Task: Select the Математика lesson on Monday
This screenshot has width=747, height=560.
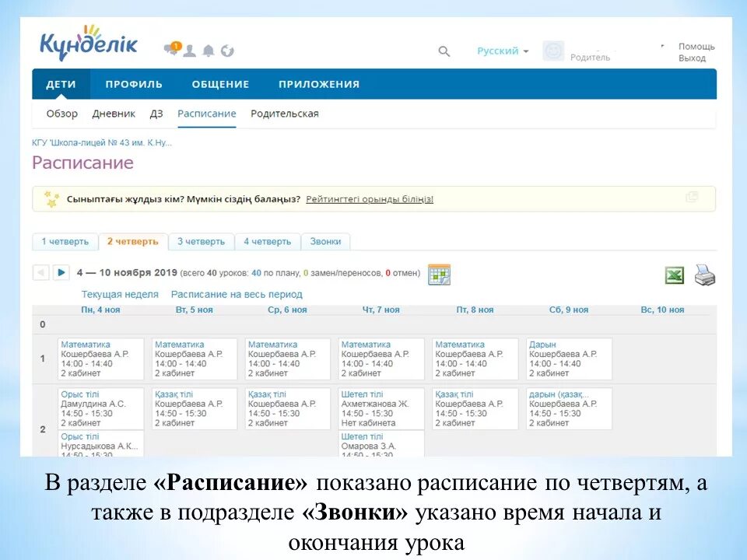Action: point(87,344)
